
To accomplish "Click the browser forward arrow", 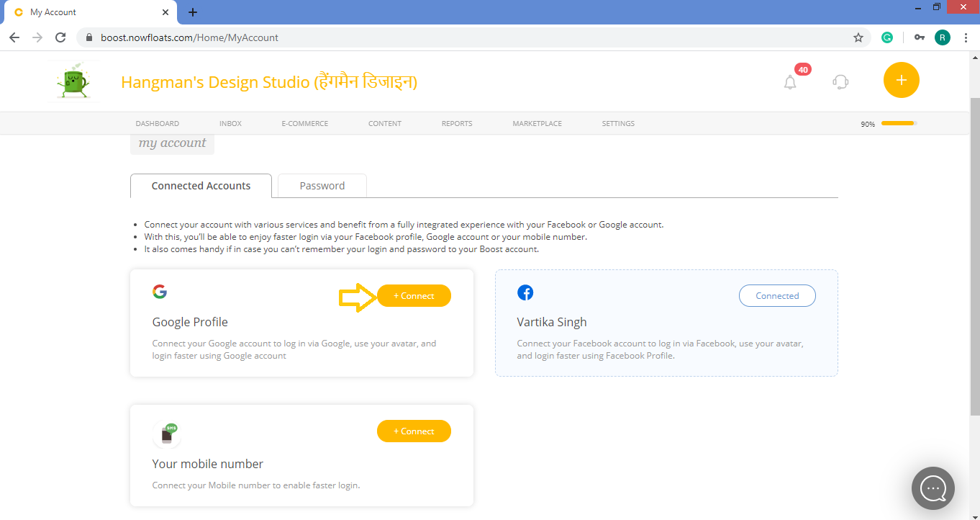I will point(37,37).
